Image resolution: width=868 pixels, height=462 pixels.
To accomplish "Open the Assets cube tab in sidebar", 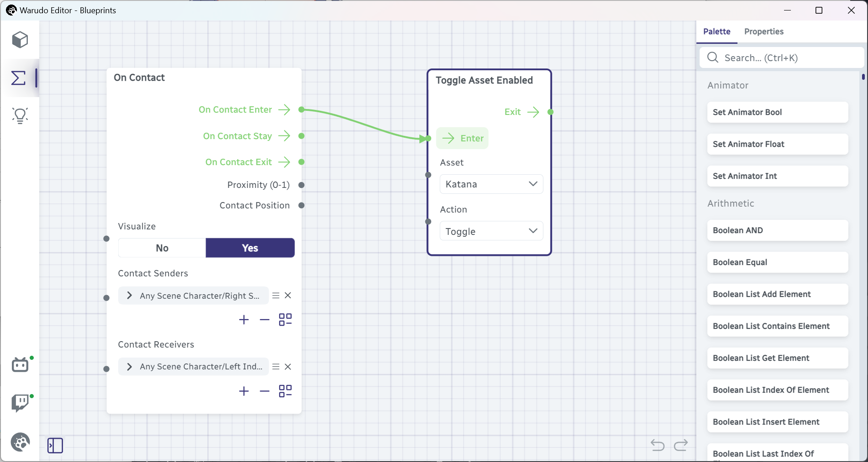I will (20, 40).
